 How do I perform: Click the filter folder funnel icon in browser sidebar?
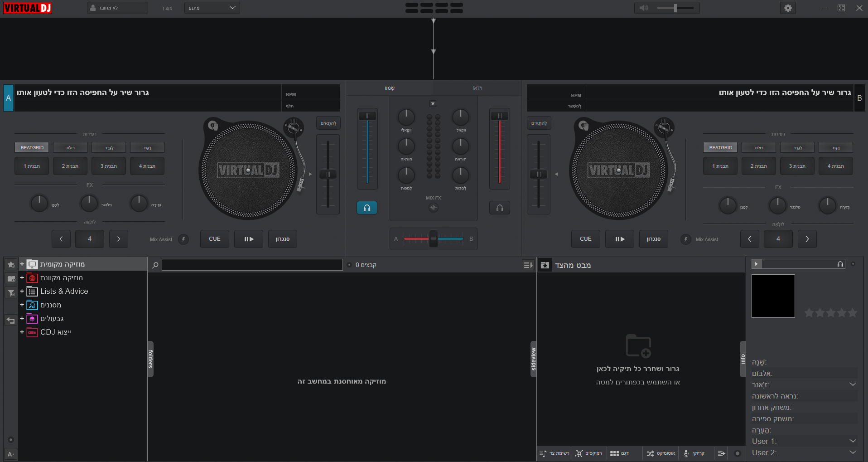click(11, 293)
